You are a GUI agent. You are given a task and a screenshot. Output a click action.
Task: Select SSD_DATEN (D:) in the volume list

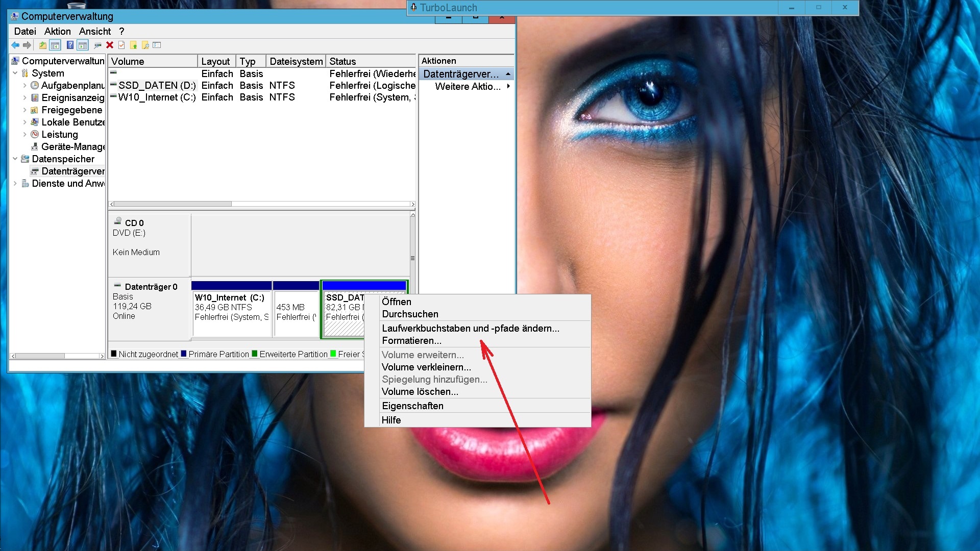click(x=157, y=86)
